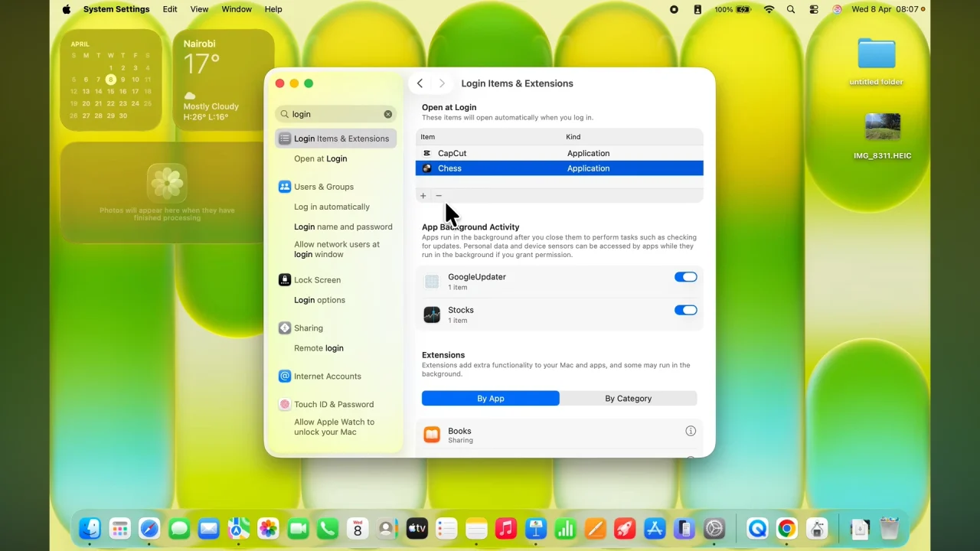This screenshot has width=980, height=551.
Task: Click the Books extension icon
Action: 432,435
